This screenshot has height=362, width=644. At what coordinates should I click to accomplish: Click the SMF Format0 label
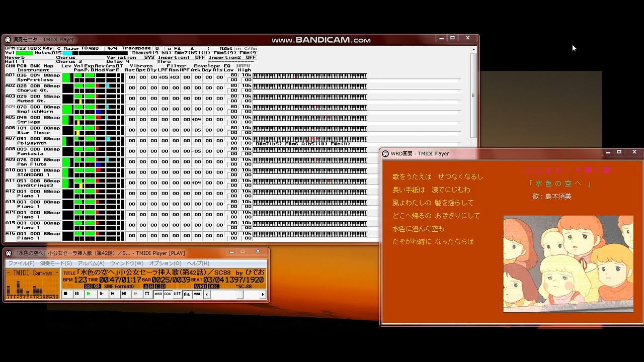pyautogui.click(x=119, y=287)
